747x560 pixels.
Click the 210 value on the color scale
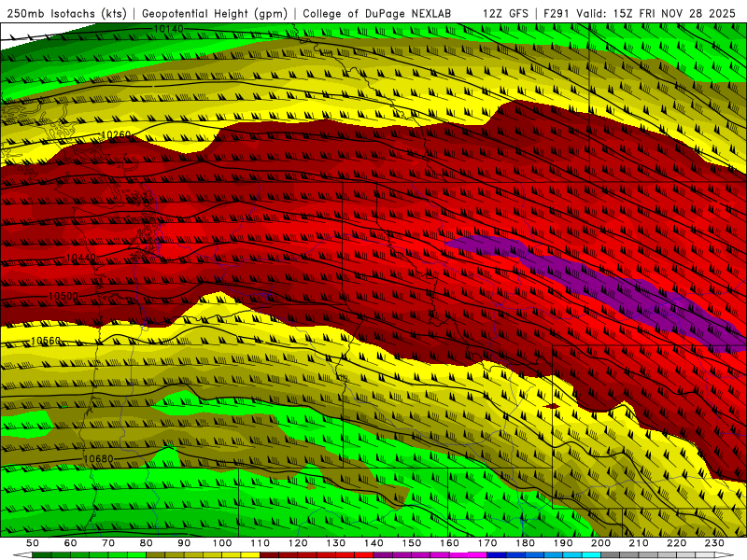[x=639, y=543]
